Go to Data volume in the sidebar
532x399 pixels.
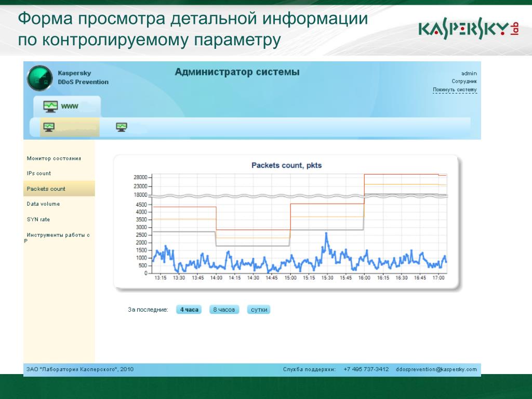pos(44,204)
